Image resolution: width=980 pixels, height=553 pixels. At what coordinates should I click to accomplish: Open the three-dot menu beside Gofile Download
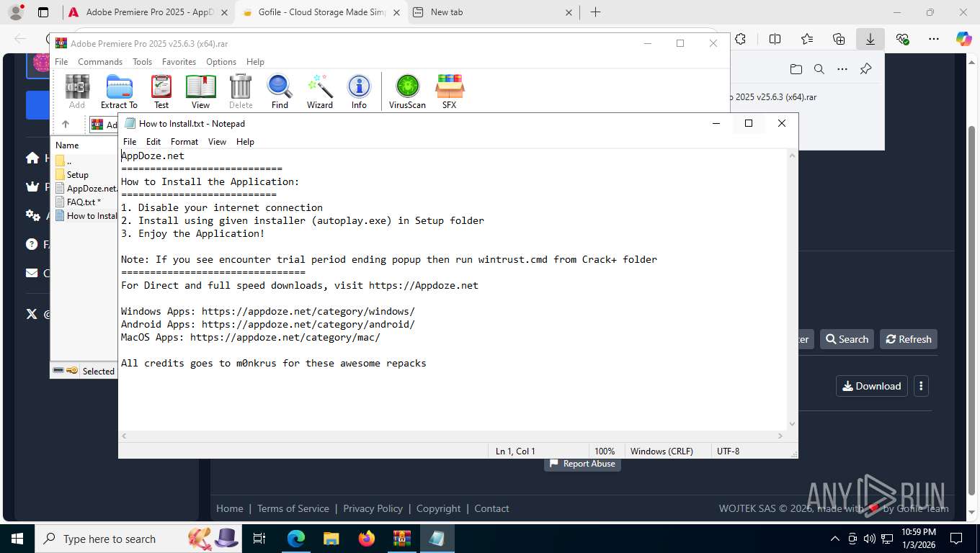[x=921, y=386]
